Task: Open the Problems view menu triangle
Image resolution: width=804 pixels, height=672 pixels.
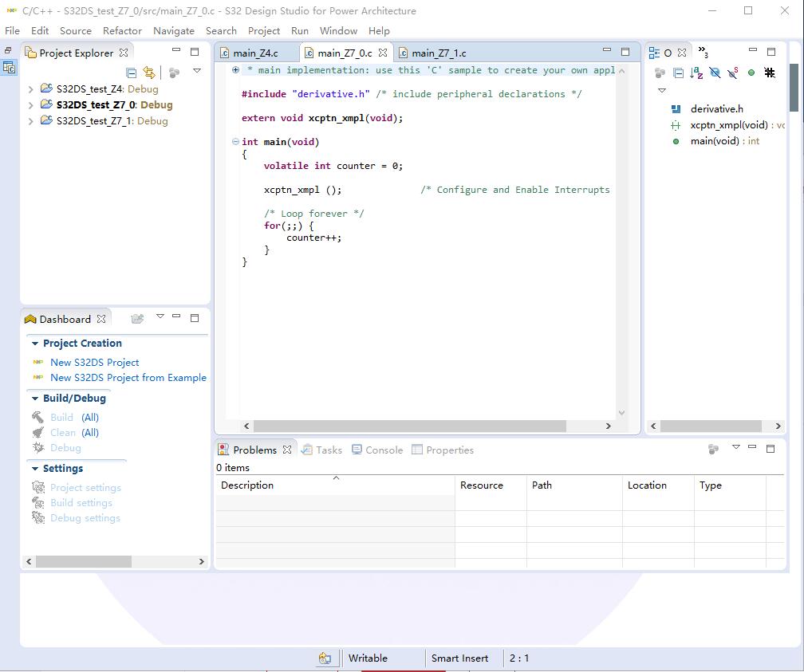Action: [736, 447]
